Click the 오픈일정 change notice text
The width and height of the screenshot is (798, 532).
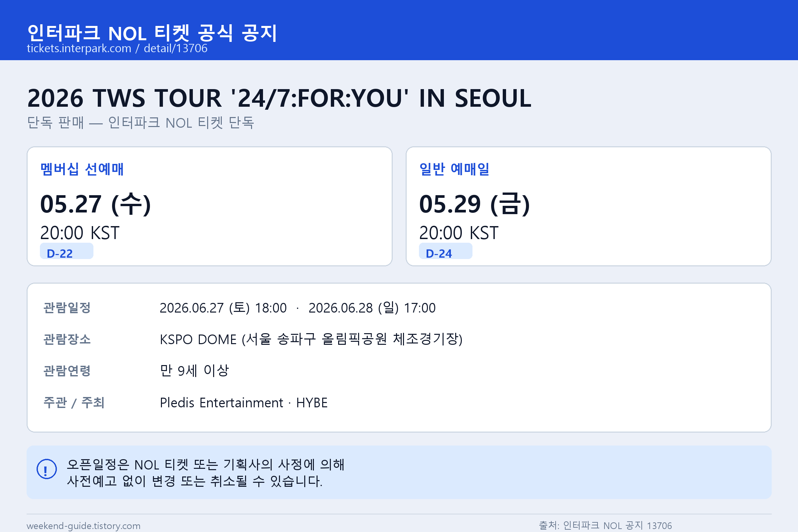pyautogui.click(x=205, y=472)
